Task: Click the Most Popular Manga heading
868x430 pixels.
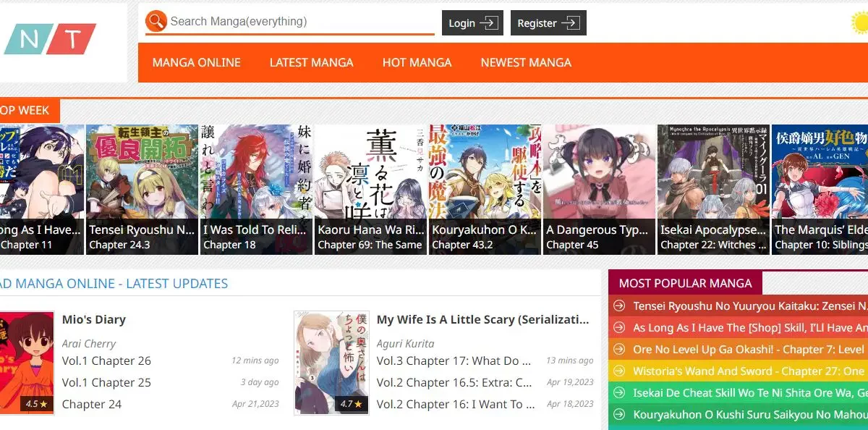Action: coord(685,283)
